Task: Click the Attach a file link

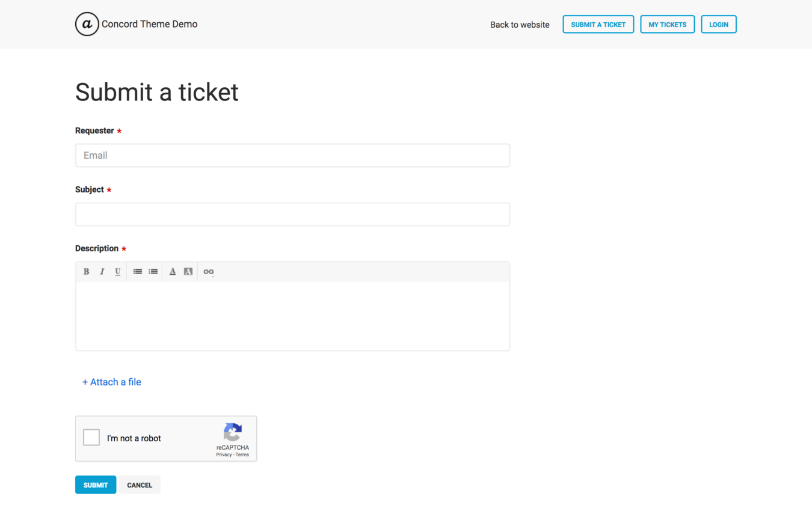Action: (112, 382)
